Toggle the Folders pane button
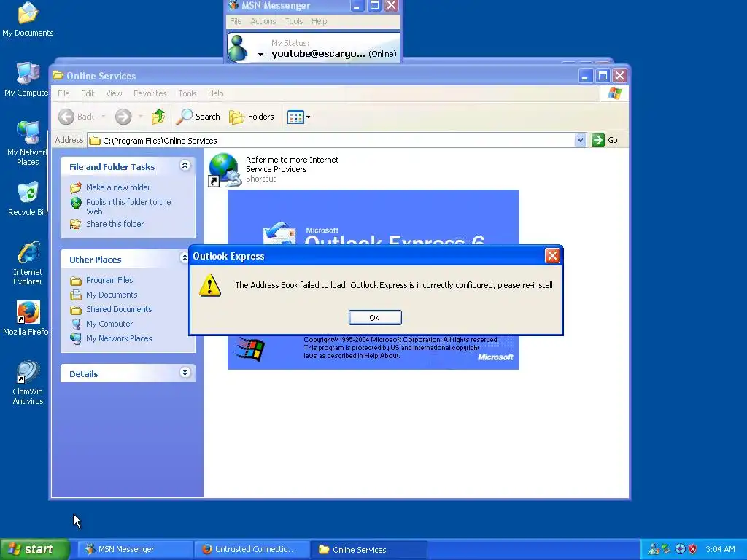This screenshot has height=560, width=747. click(252, 117)
